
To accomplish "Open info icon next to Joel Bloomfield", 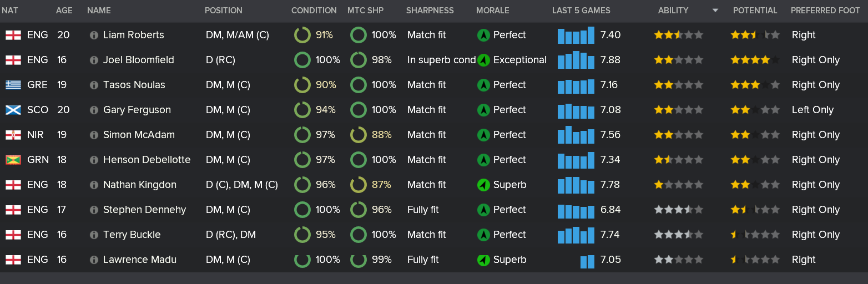I will click(94, 60).
